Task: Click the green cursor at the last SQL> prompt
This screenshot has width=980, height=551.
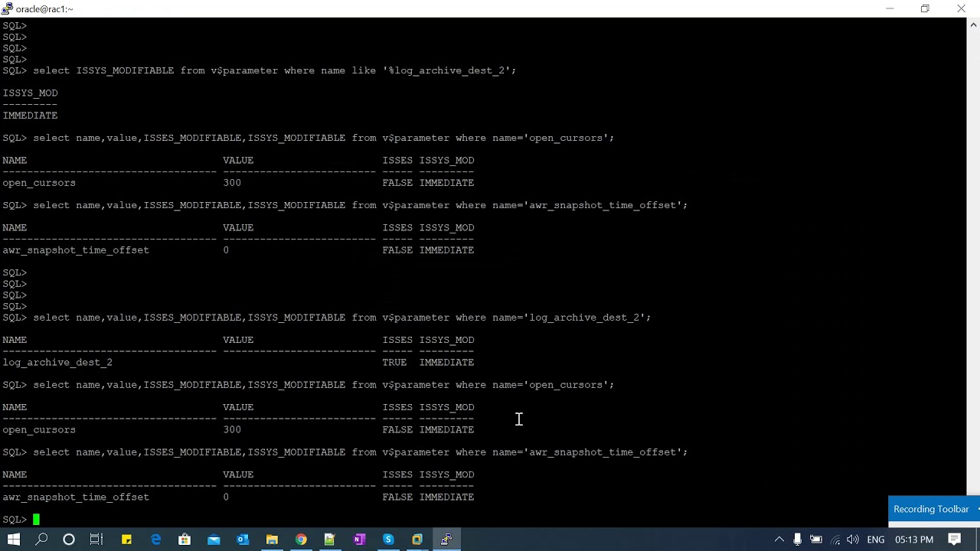Action: 36,520
